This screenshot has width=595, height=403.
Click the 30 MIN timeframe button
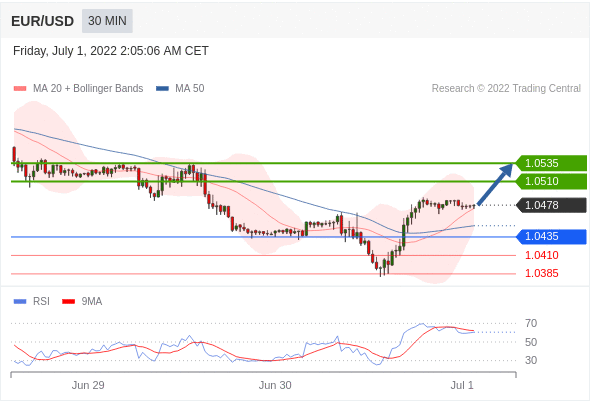pyautogui.click(x=107, y=21)
